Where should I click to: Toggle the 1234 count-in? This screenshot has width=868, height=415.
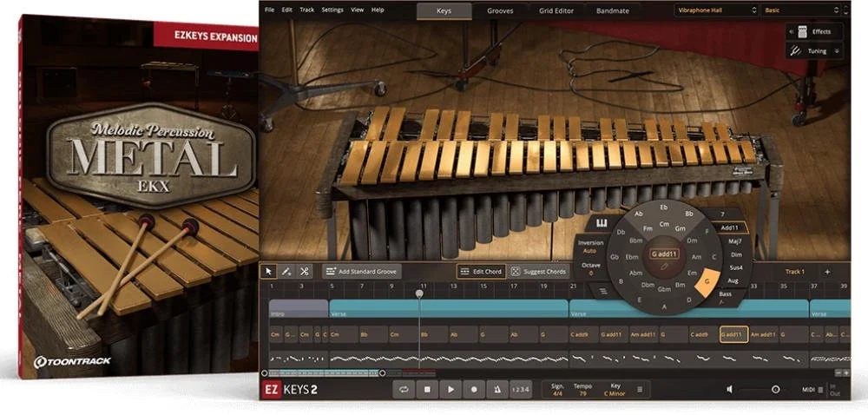520,389
